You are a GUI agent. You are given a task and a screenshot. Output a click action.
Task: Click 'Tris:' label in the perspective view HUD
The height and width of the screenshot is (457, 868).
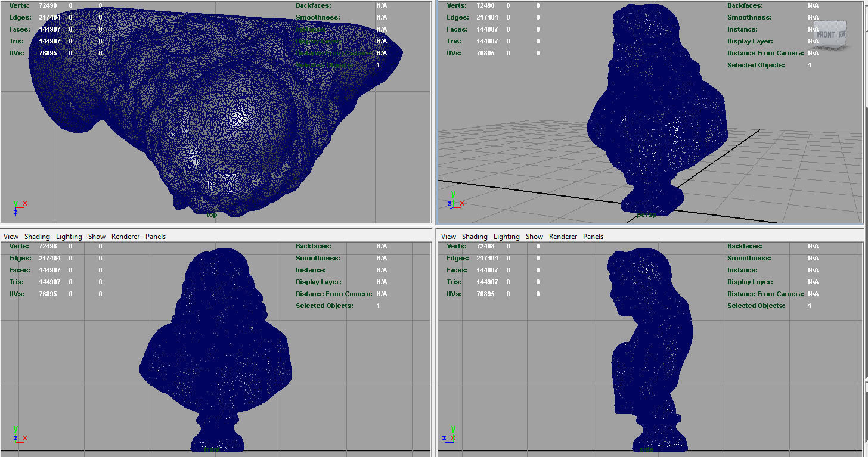tap(454, 41)
